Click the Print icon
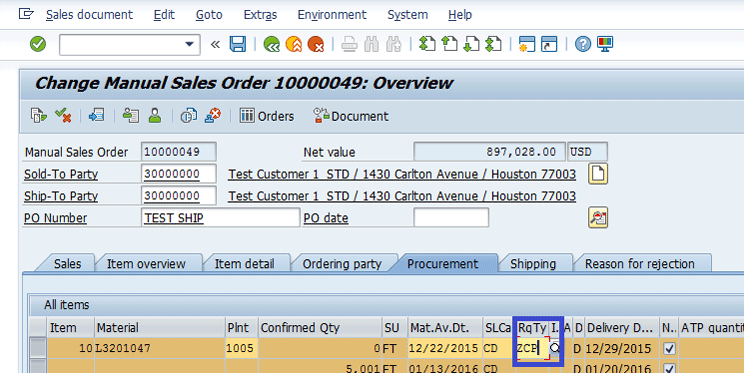This screenshot has height=373, width=745. [x=350, y=44]
